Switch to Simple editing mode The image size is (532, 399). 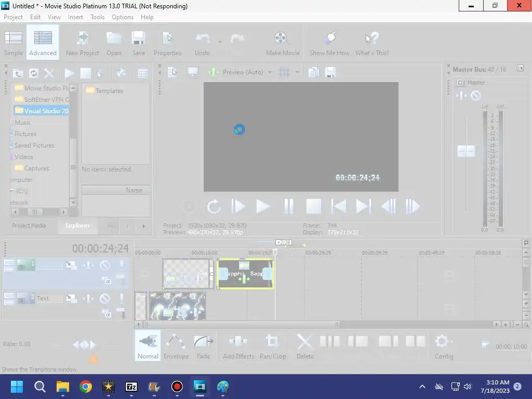[x=14, y=43]
